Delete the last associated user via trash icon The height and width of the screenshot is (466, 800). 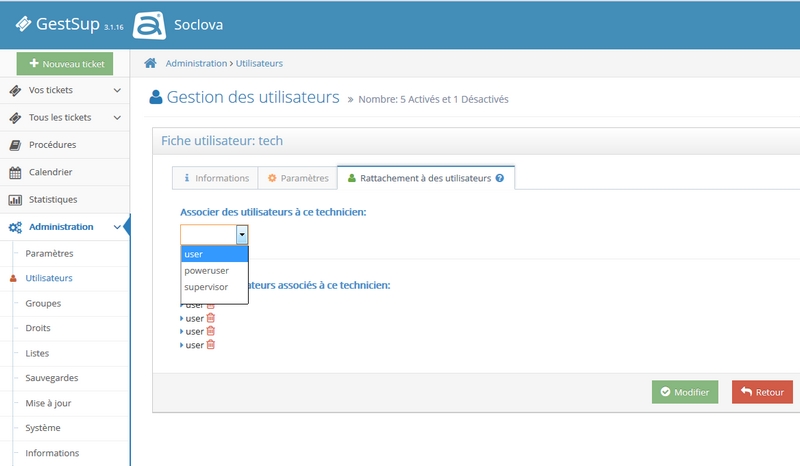[210, 345]
